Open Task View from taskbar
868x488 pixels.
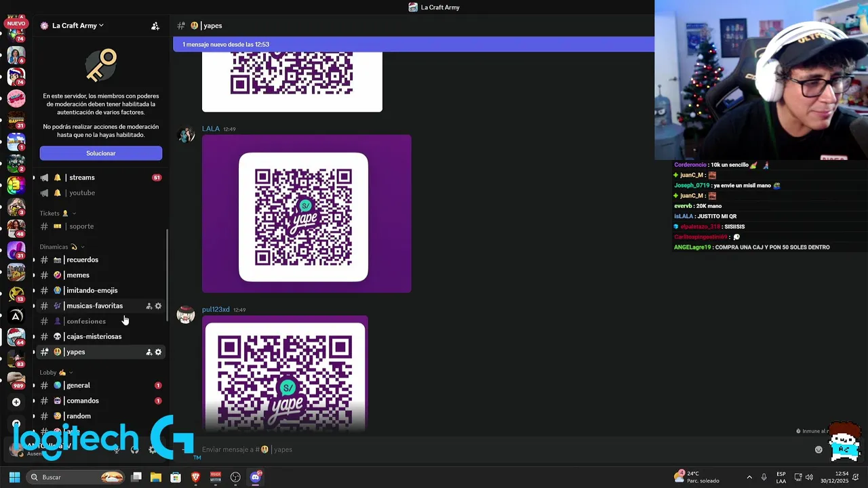tap(136, 477)
